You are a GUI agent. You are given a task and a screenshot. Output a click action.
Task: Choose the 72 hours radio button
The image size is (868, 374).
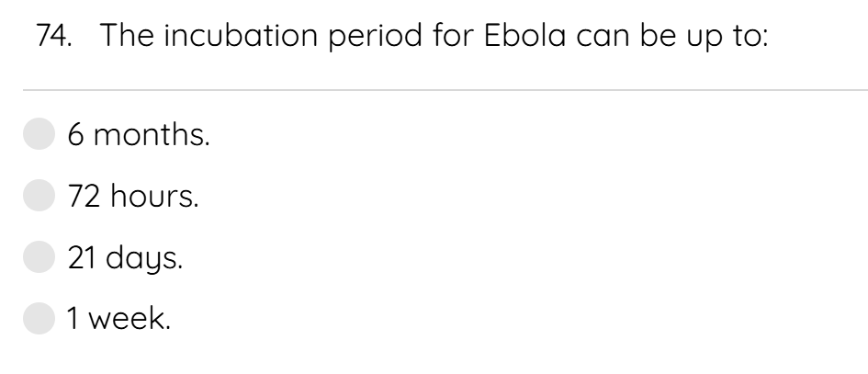[x=39, y=195]
